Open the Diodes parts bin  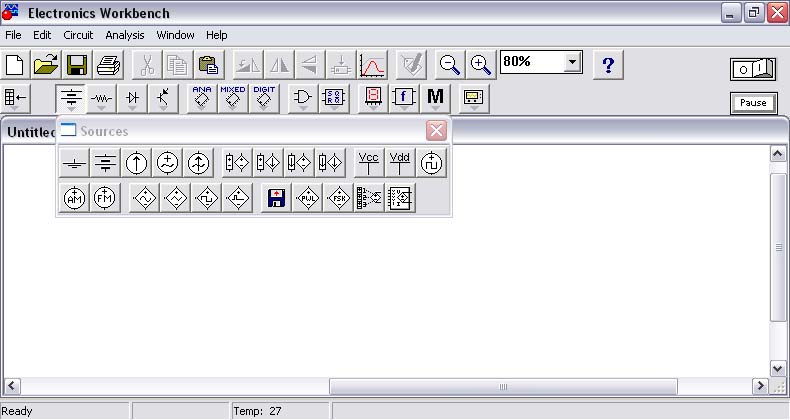133,98
